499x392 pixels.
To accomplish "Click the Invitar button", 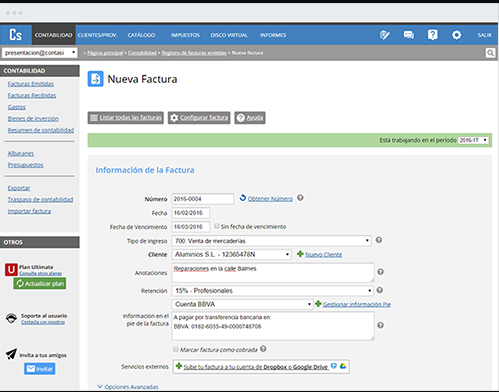I will pos(40,369).
